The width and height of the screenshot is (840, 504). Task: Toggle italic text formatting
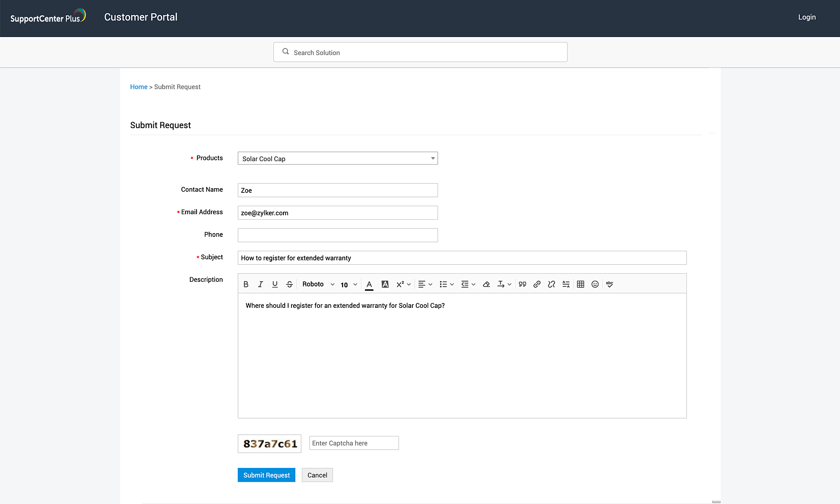tap(260, 284)
